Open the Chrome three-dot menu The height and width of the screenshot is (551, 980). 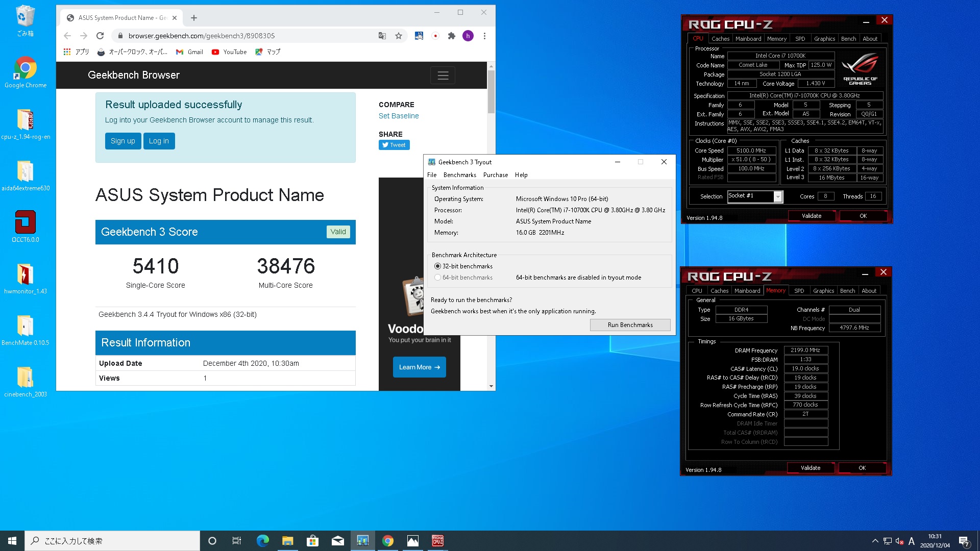[x=484, y=36]
